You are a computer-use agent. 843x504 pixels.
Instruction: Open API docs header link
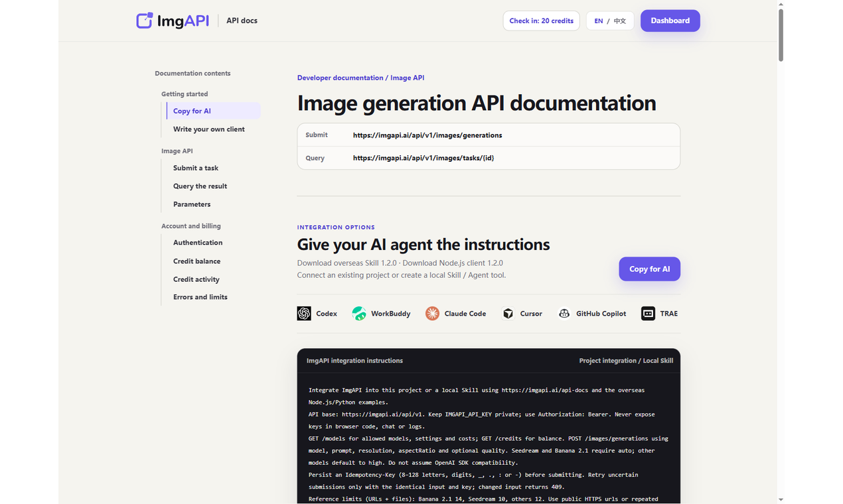click(x=242, y=21)
